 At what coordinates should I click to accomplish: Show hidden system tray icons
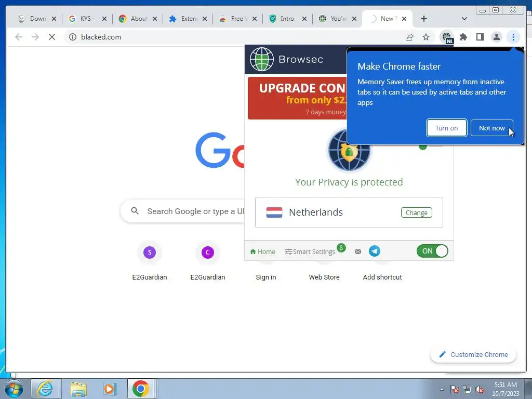pos(442,389)
